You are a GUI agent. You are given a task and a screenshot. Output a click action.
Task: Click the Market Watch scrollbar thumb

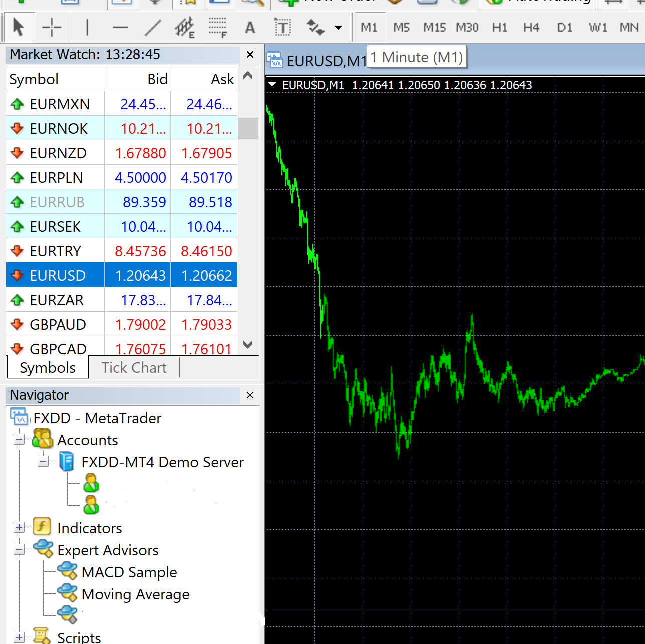[x=248, y=128]
